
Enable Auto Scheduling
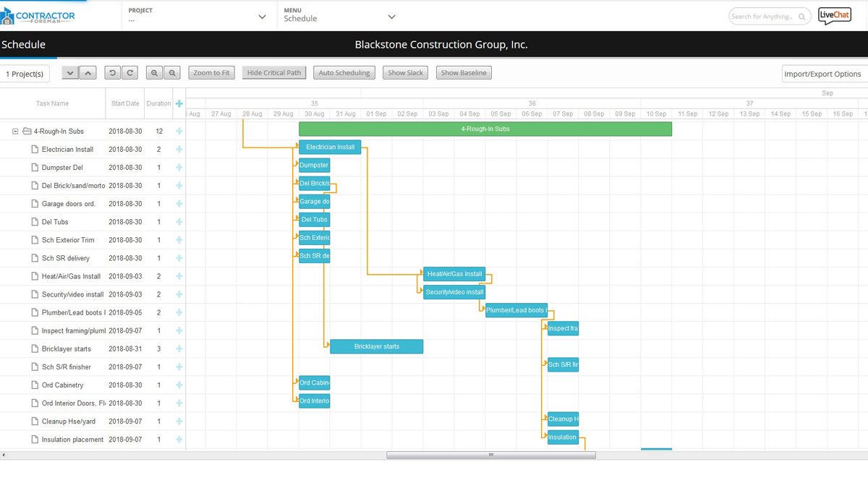coord(344,72)
